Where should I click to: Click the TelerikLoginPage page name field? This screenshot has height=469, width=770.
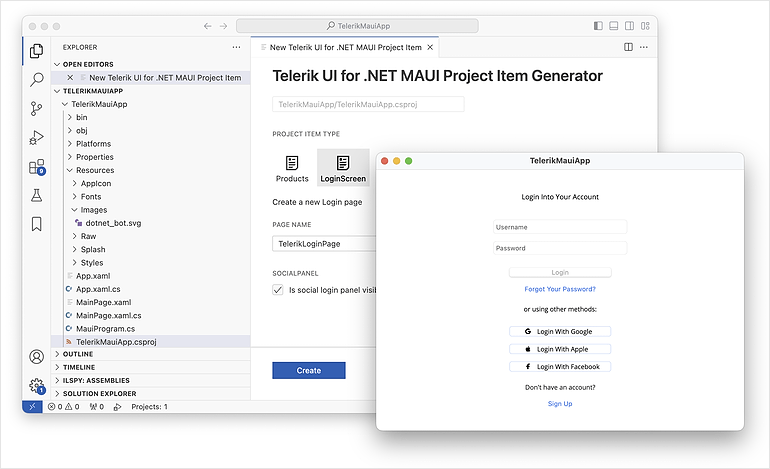coord(324,244)
